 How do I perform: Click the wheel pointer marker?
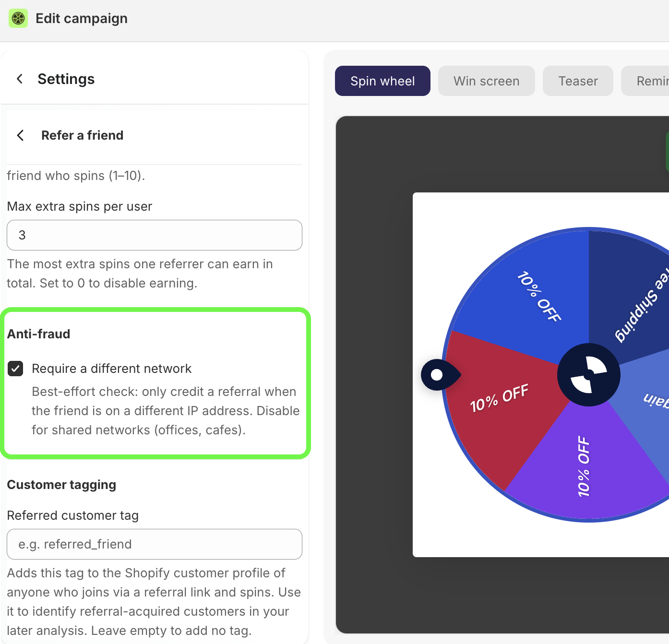point(441,375)
